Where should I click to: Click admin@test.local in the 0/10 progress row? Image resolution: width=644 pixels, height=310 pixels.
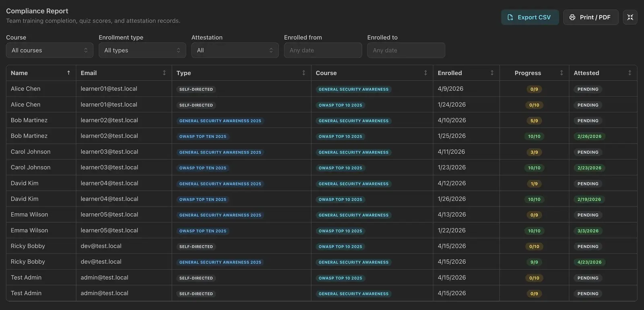pyautogui.click(x=104, y=277)
